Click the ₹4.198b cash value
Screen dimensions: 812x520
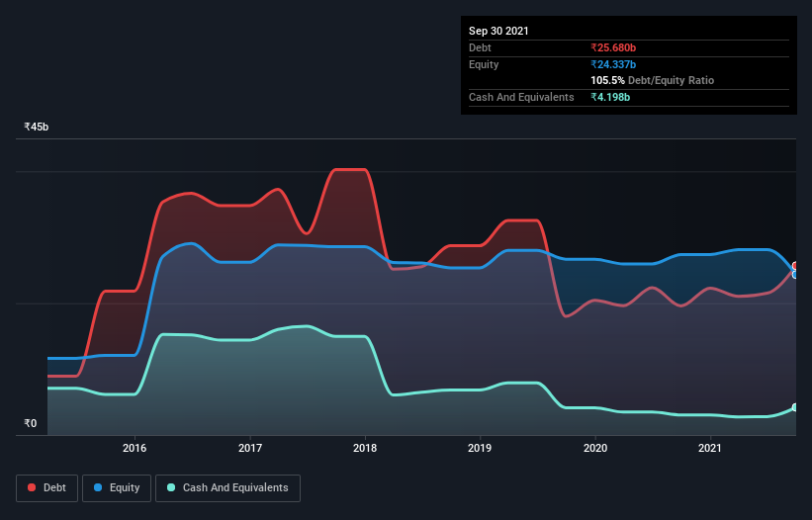click(610, 97)
